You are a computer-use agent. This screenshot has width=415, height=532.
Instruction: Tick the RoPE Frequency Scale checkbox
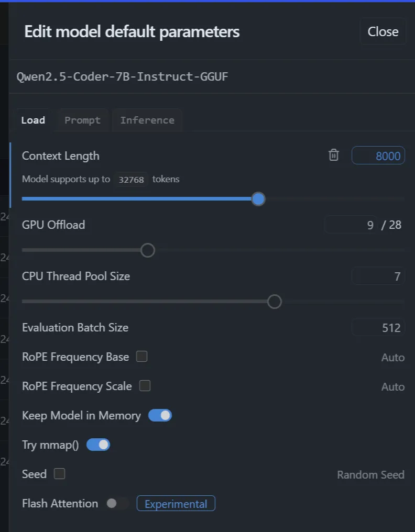coord(145,386)
